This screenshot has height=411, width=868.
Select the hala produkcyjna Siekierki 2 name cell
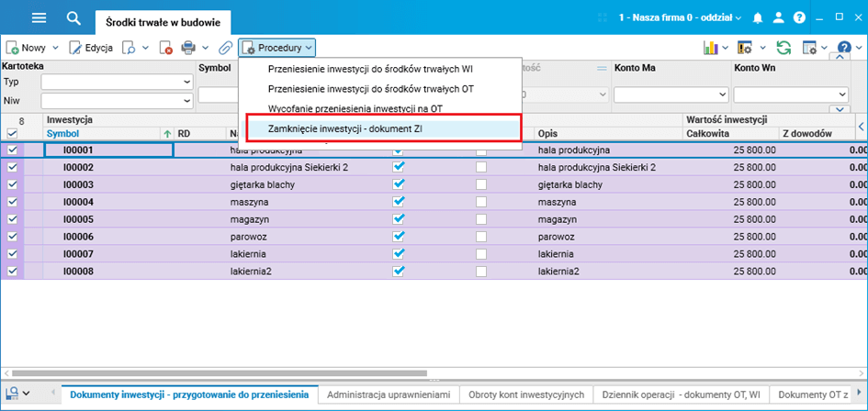pos(289,168)
